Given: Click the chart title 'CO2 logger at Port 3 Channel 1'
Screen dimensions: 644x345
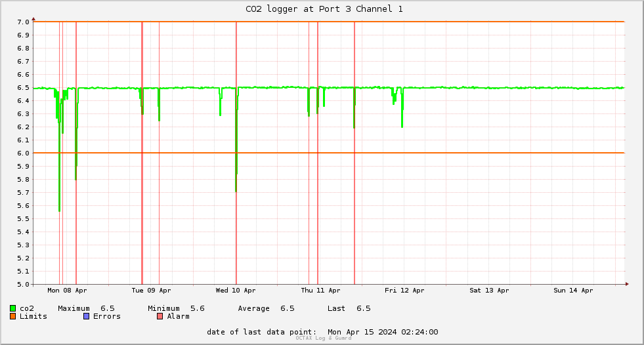Looking at the screenshot, I should click(324, 9).
